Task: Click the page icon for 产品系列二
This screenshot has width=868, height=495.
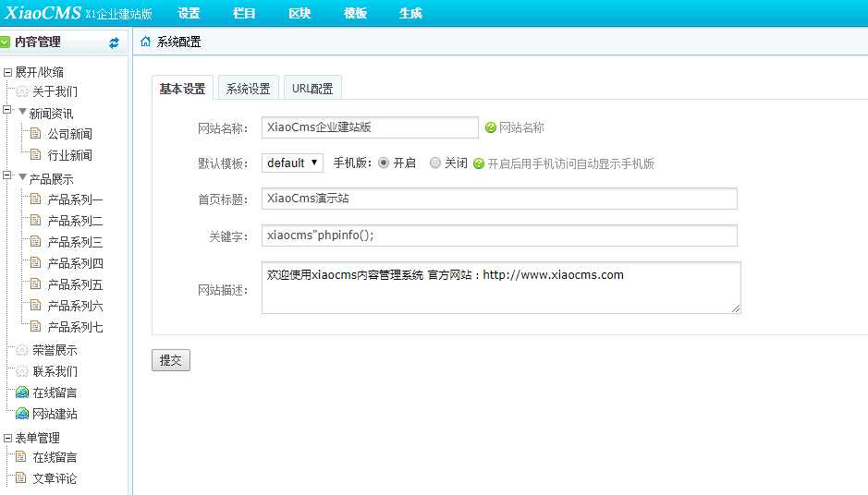Action: 35,220
